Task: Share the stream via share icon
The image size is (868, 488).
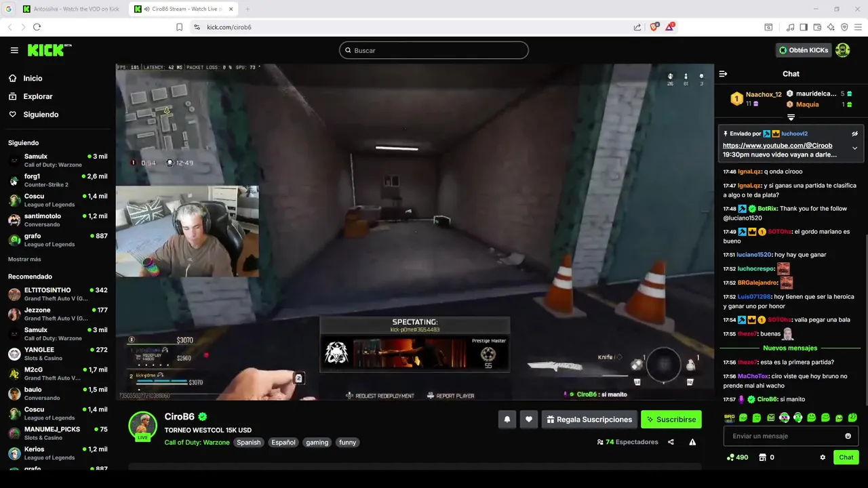Action: tap(671, 442)
